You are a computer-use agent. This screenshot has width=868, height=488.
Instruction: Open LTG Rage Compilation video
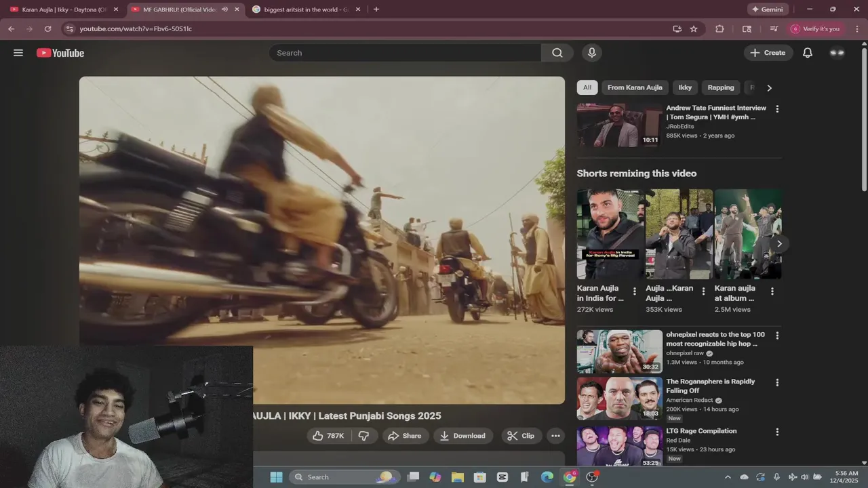click(701, 431)
